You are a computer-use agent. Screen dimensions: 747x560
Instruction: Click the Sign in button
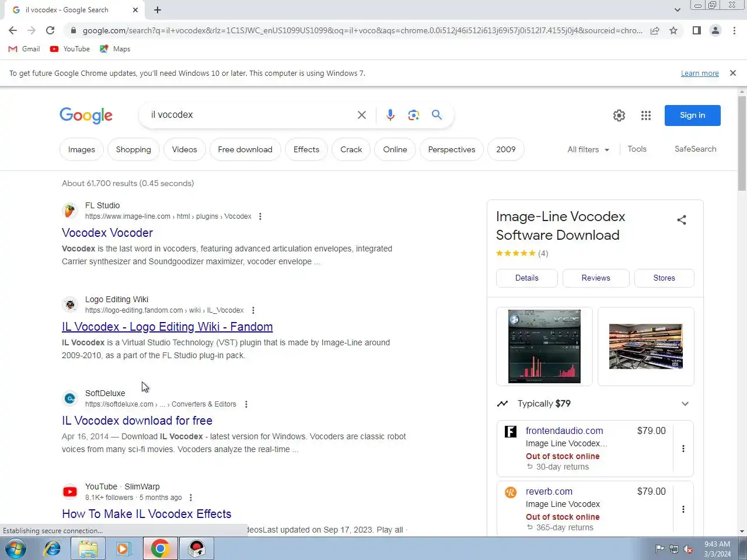click(693, 115)
